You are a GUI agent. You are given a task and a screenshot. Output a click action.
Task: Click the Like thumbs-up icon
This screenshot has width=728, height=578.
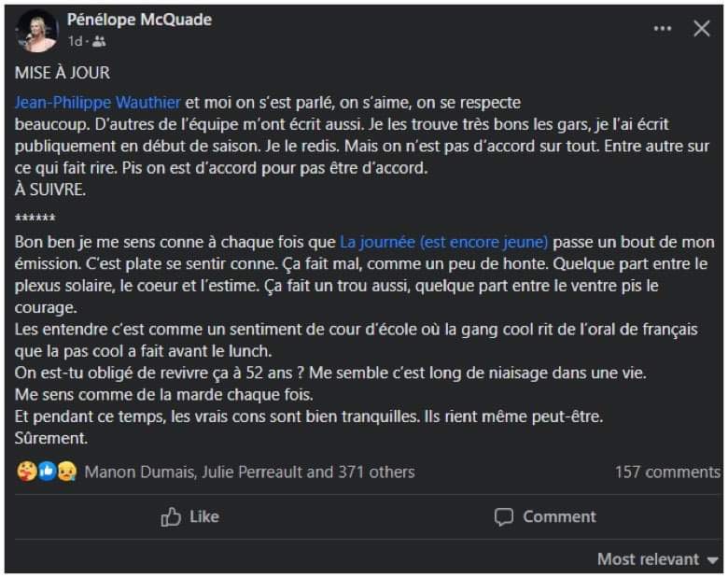(x=171, y=516)
